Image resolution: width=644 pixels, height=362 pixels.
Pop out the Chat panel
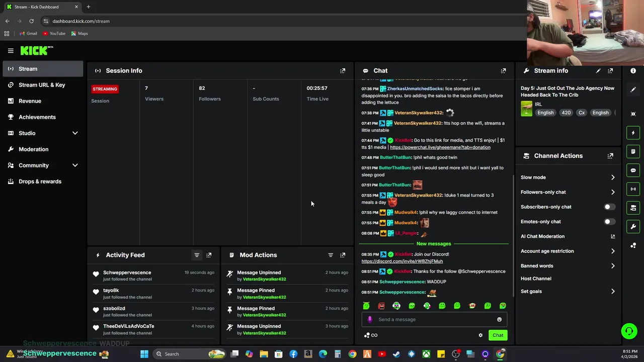point(503,71)
